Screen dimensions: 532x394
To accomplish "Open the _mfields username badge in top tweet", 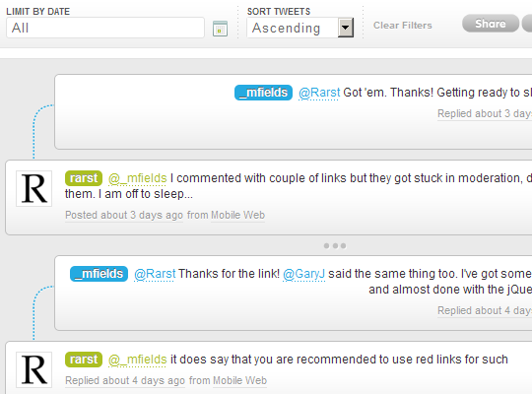I will [x=263, y=93].
